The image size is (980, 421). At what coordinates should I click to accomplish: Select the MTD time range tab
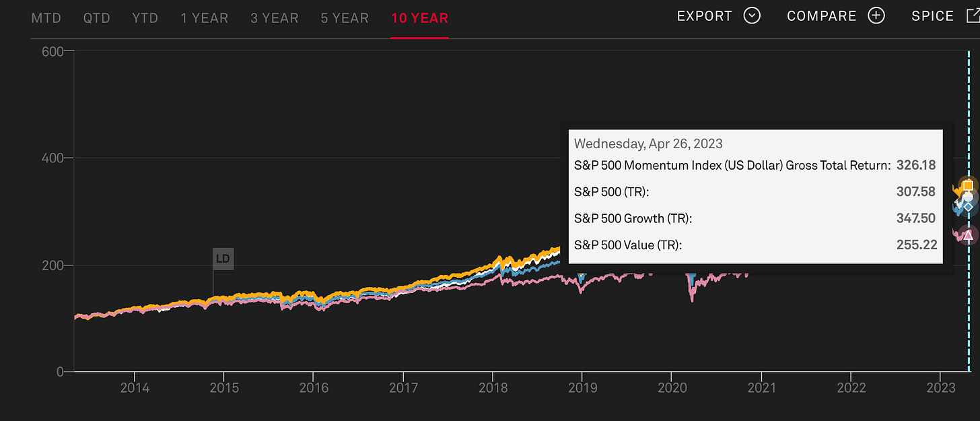click(x=47, y=18)
